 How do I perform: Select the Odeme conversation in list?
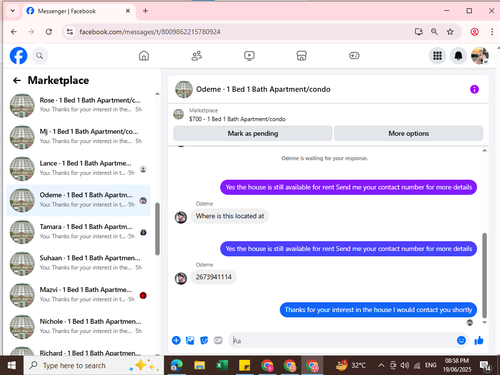(x=79, y=200)
